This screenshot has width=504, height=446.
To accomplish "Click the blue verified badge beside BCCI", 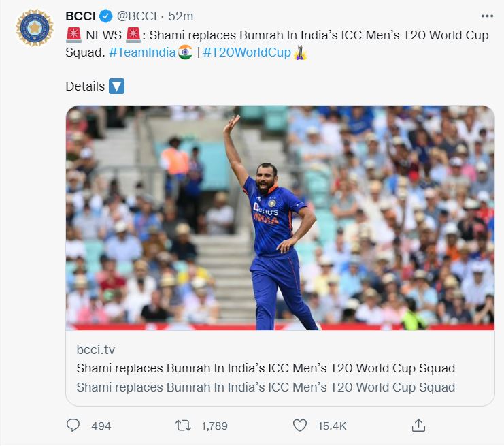I will [105, 16].
